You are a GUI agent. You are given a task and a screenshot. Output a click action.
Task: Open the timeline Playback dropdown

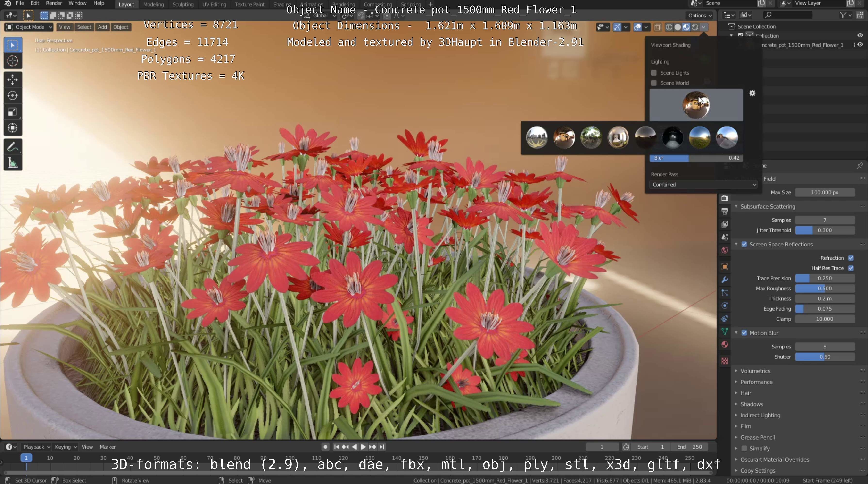point(37,447)
